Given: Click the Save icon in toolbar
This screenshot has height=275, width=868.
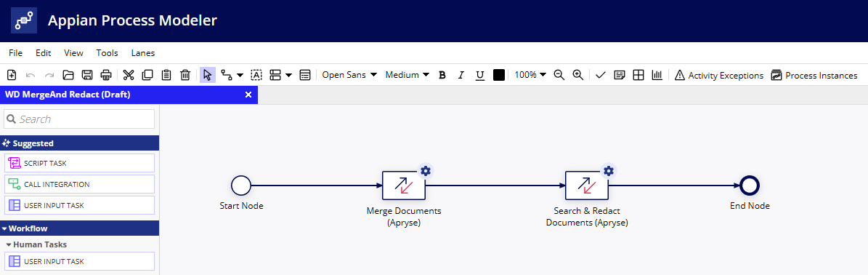Looking at the screenshot, I should coord(87,75).
